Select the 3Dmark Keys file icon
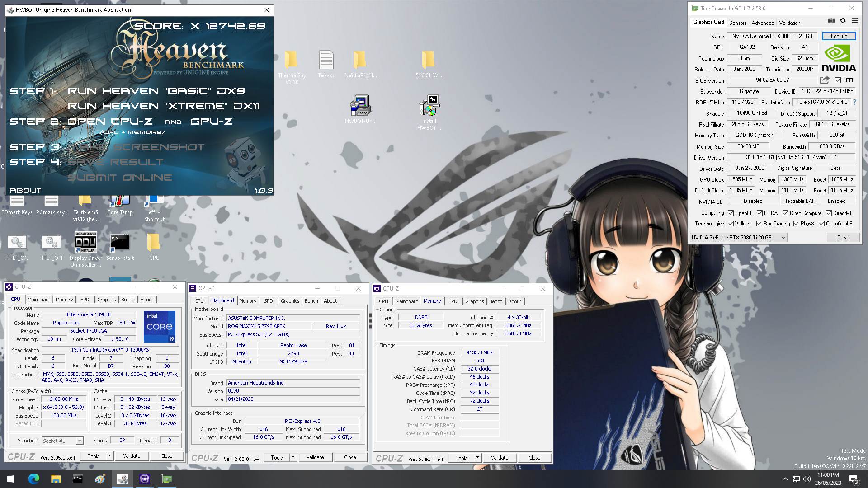Viewport: 868px width, 488px height. tap(17, 206)
